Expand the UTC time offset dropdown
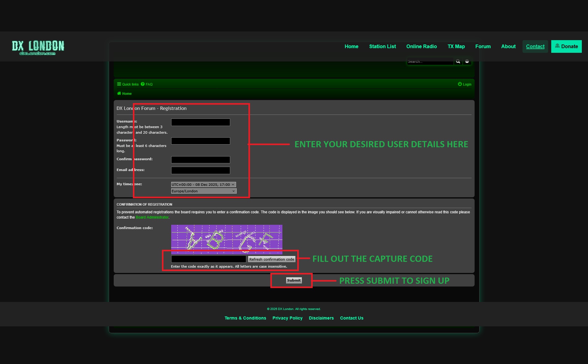Screen dimensions: 588x364 coord(203,185)
